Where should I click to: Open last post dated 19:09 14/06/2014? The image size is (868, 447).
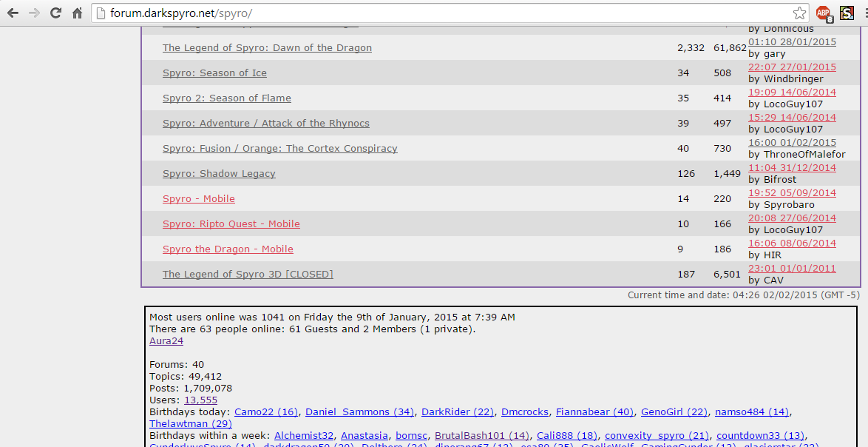(792, 93)
